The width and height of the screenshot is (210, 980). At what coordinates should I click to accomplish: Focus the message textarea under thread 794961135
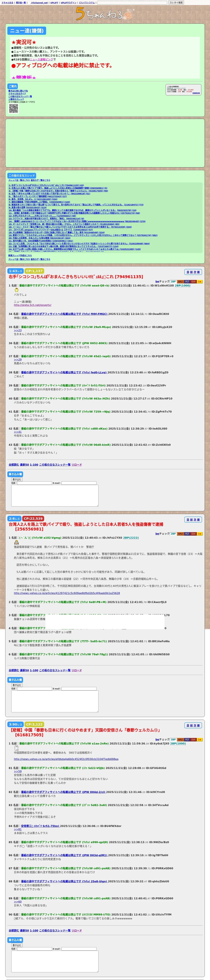point(55,495)
